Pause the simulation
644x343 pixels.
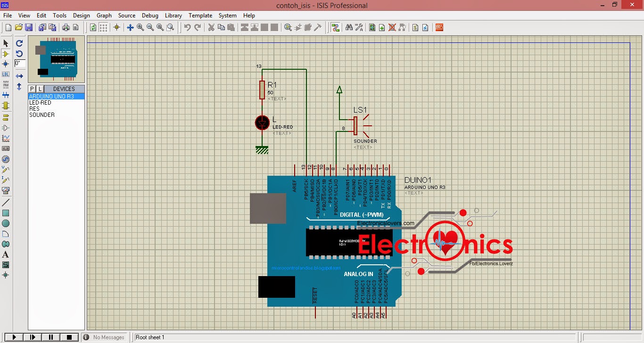[51, 337]
